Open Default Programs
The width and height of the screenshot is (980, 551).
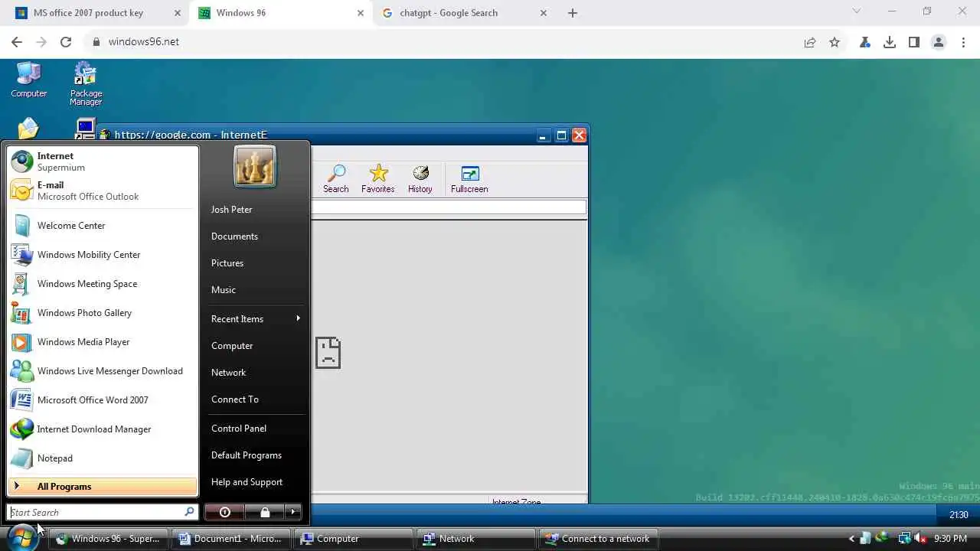click(x=247, y=455)
